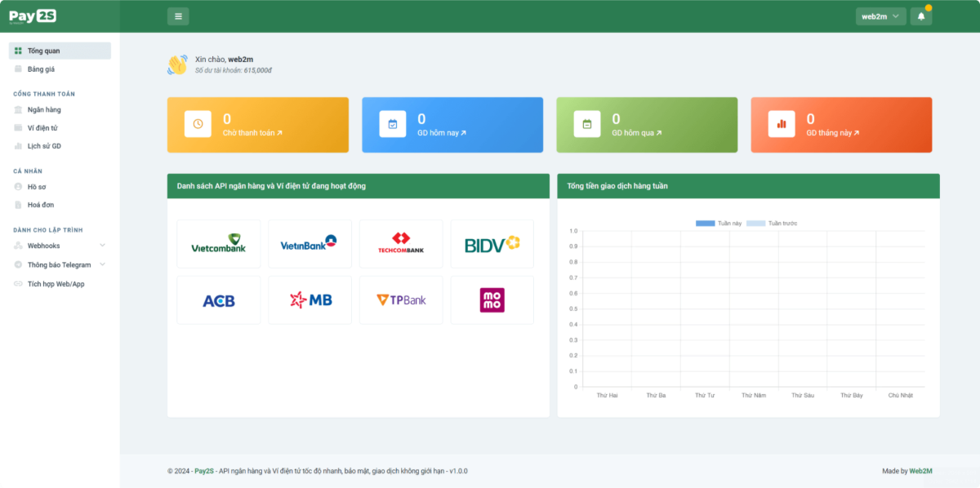Viewport: 980px width, 488px height.
Task: Click the Pay2S logo
Action: [33, 16]
